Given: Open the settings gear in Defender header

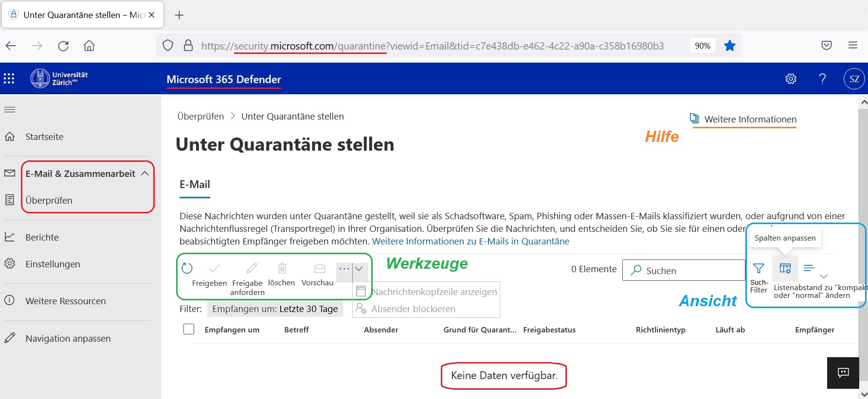Looking at the screenshot, I should (x=791, y=79).
